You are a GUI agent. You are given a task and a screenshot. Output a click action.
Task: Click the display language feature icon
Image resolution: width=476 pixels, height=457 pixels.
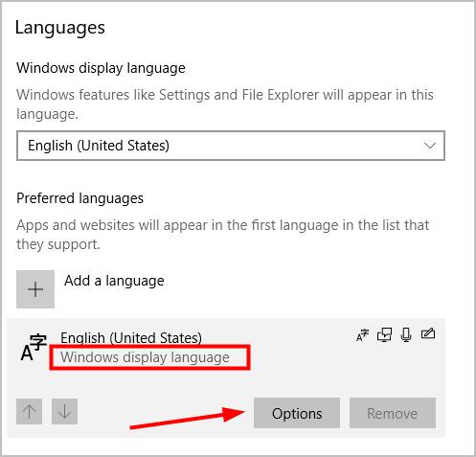tap(362, 335)
